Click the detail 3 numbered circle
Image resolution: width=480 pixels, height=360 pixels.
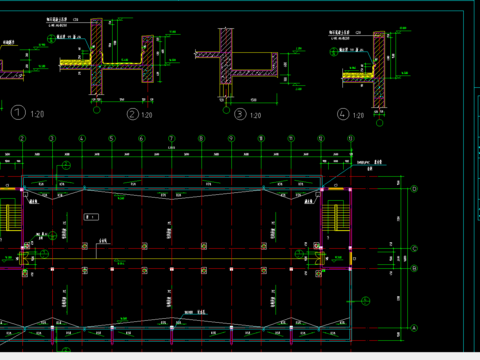(240, 114)
